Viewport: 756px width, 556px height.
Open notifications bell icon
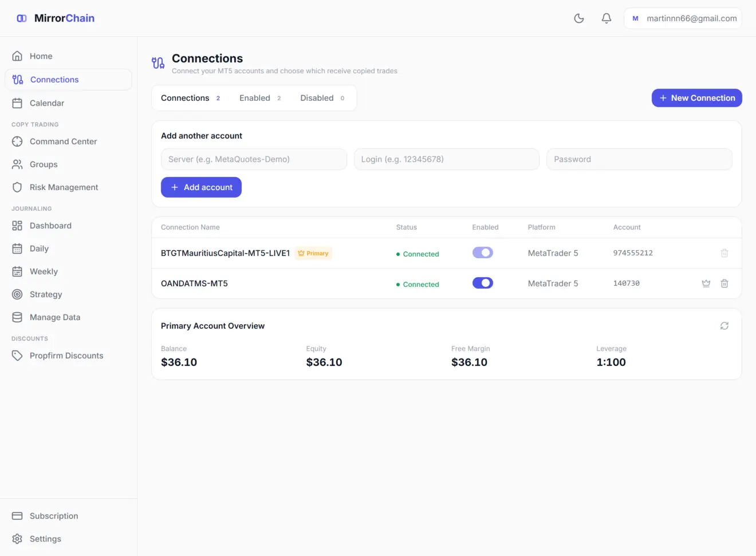[x=607, y=18]
